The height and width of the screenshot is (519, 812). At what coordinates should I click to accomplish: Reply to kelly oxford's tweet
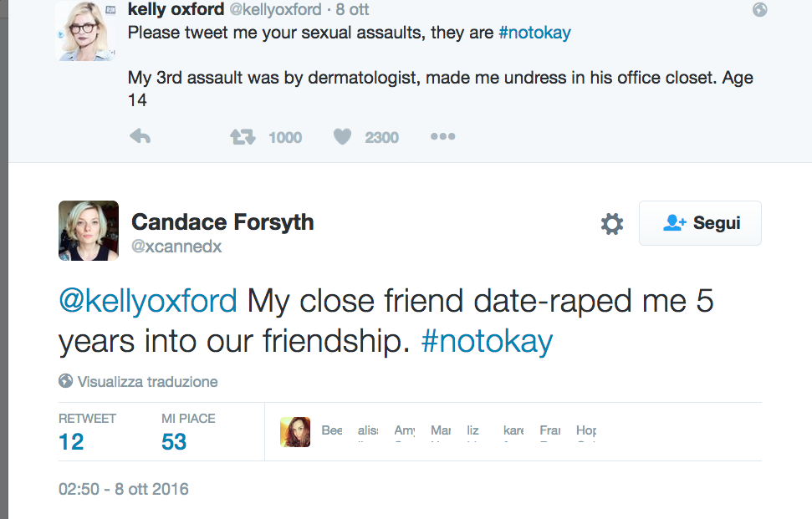point(140,137)
